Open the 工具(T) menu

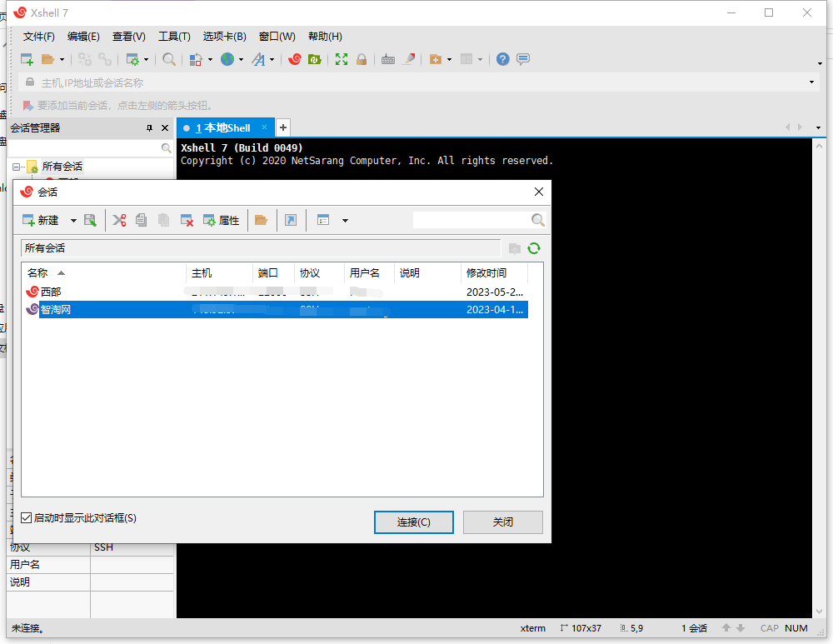click(174, 36)
